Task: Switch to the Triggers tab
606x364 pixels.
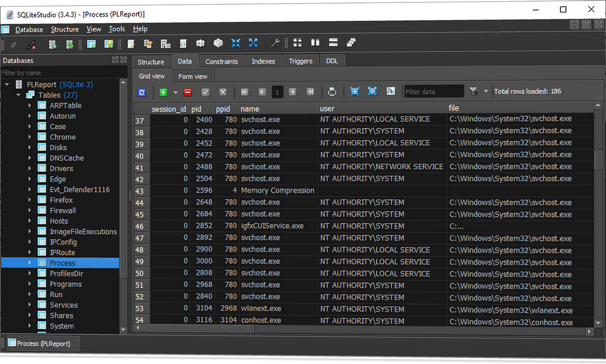Action: [300, 61]
